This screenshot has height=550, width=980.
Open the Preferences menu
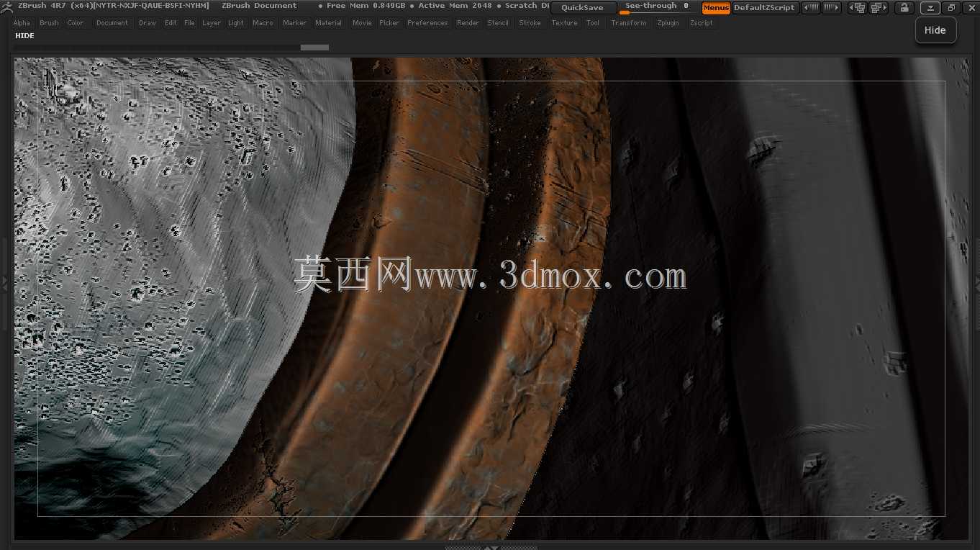click(427, 23)
